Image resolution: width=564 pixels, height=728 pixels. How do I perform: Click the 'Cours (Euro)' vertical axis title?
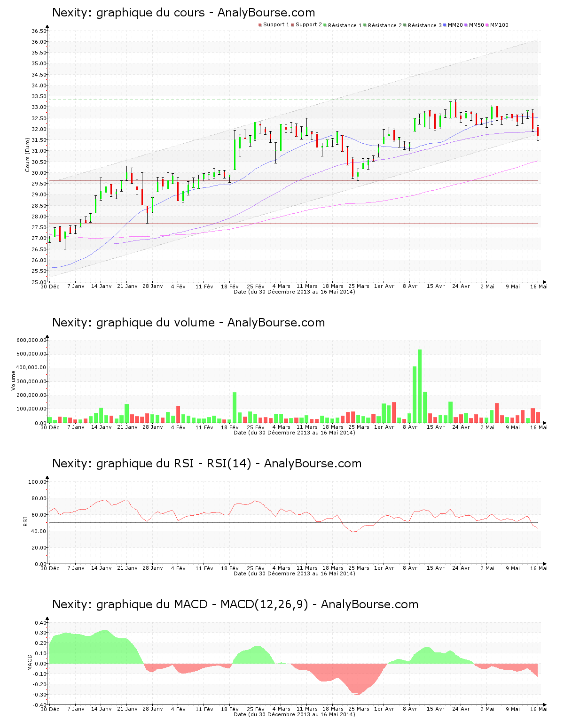pyautogui.click(x=27, y=155)
